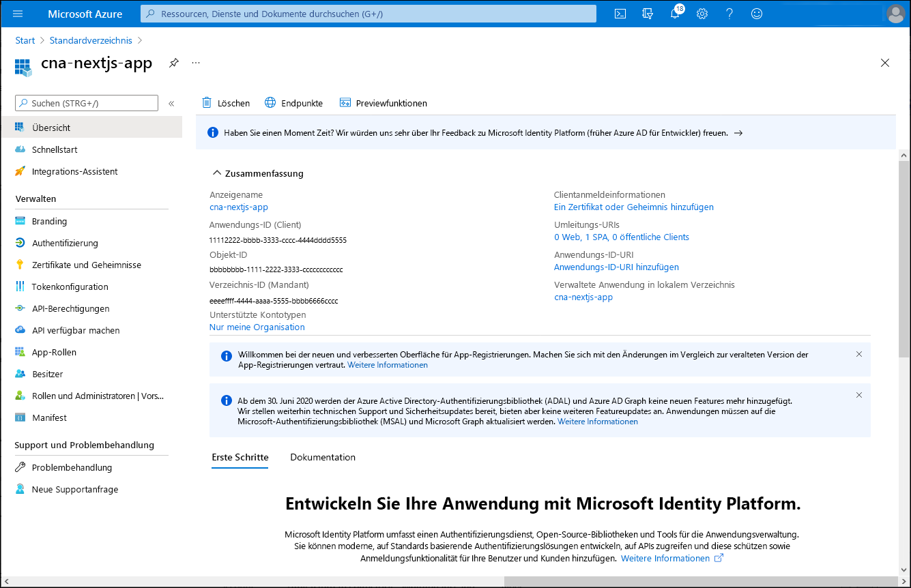The width and height of the screenshot is (911, 588).
Task: Click Löschen delete button
Action: [226, 103]
